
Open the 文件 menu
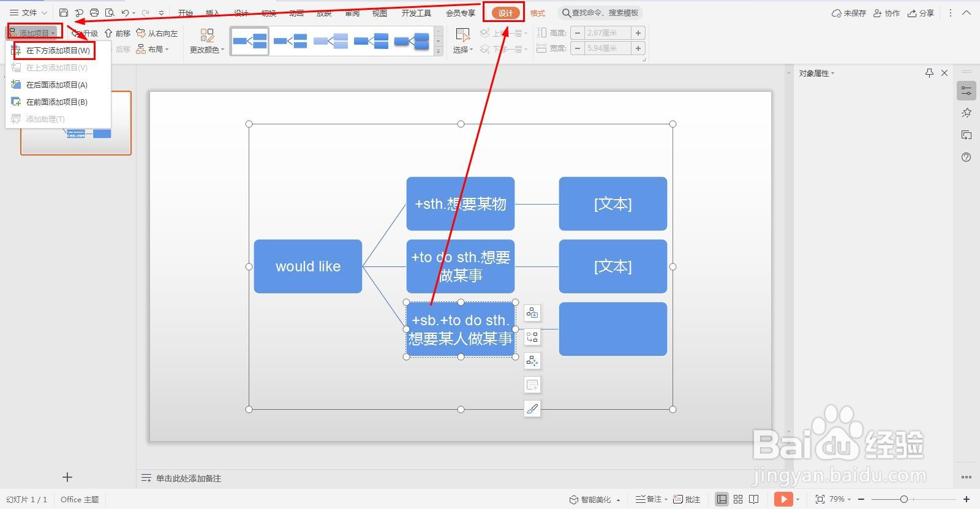click(28, 12)
